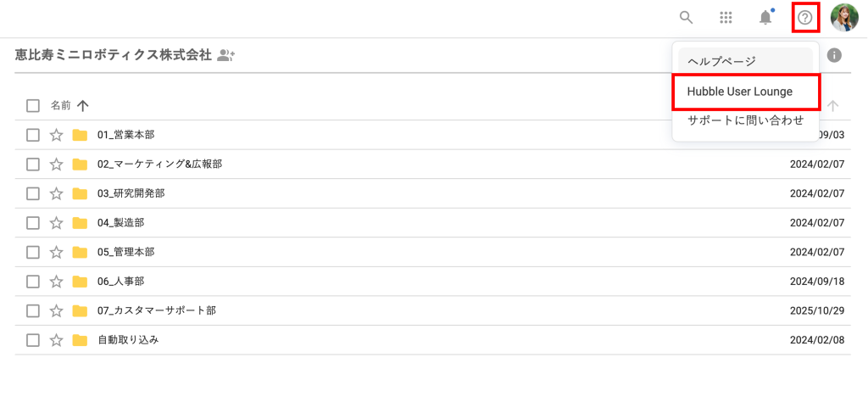This screenshot has width=868, height=402.
Task: Select the checkbox for 06_人事部
Action: (x=33, y=282)
